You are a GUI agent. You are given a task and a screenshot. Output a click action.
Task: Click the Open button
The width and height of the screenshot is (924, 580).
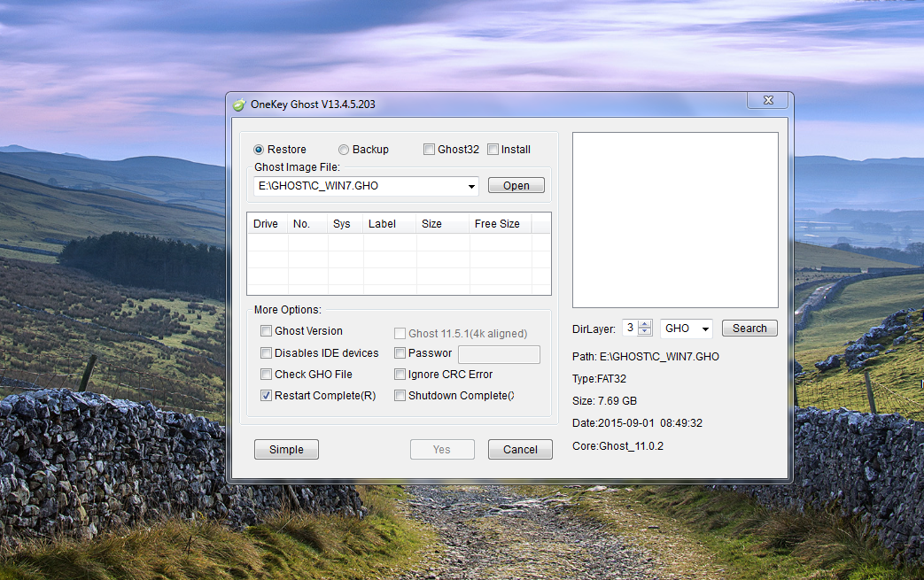(x=516, y=185)
